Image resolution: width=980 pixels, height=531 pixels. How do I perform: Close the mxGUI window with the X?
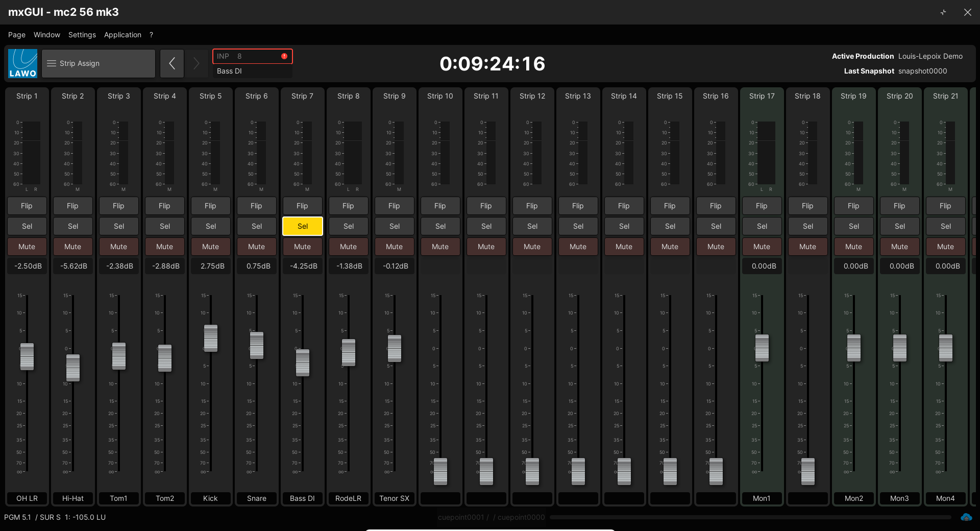tap(967, 12)
